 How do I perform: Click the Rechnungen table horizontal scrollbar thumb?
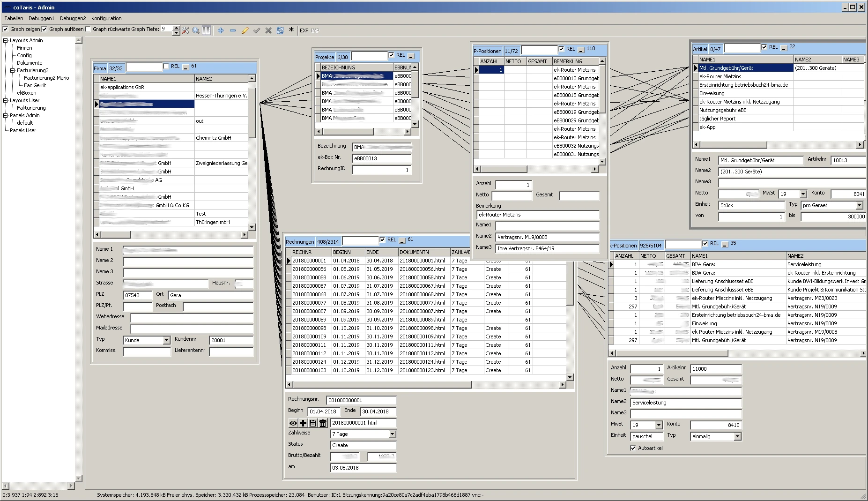(x=382, y=385)
